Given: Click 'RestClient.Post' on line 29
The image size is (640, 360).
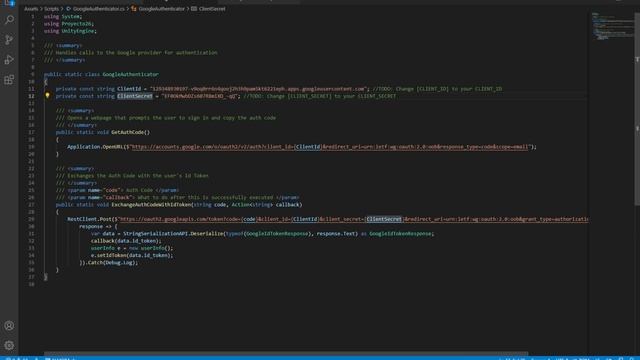Looking at the screenshot, I should pyautogui.click(x=89, y=219).
